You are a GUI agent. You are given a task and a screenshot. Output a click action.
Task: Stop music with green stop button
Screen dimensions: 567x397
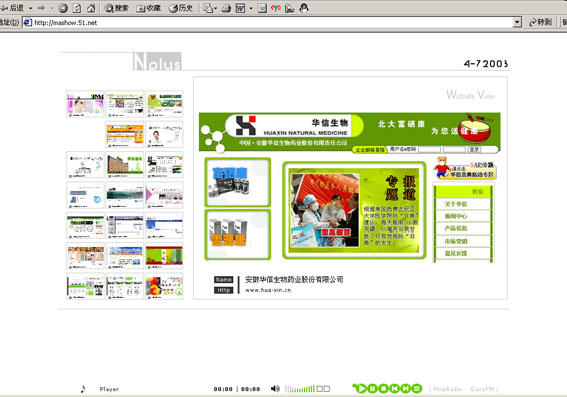384,389
